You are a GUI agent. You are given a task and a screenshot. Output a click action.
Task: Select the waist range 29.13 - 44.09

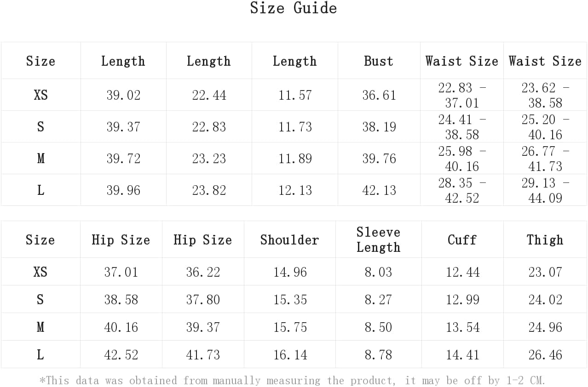tap(545, 190)
